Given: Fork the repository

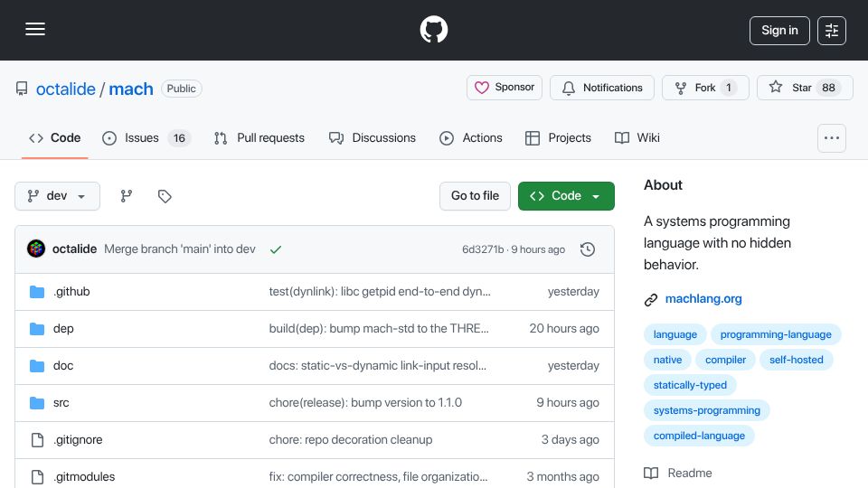Looking at the screenshot, I should click(x=706, y=88).
